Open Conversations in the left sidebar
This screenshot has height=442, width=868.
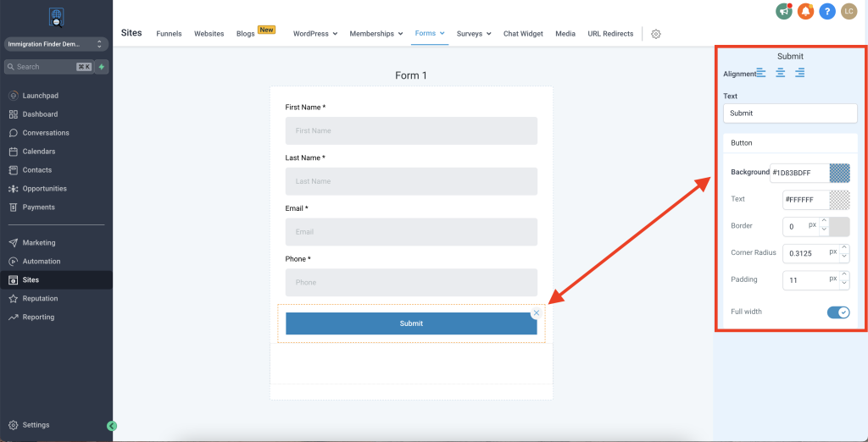pos(46,133)
